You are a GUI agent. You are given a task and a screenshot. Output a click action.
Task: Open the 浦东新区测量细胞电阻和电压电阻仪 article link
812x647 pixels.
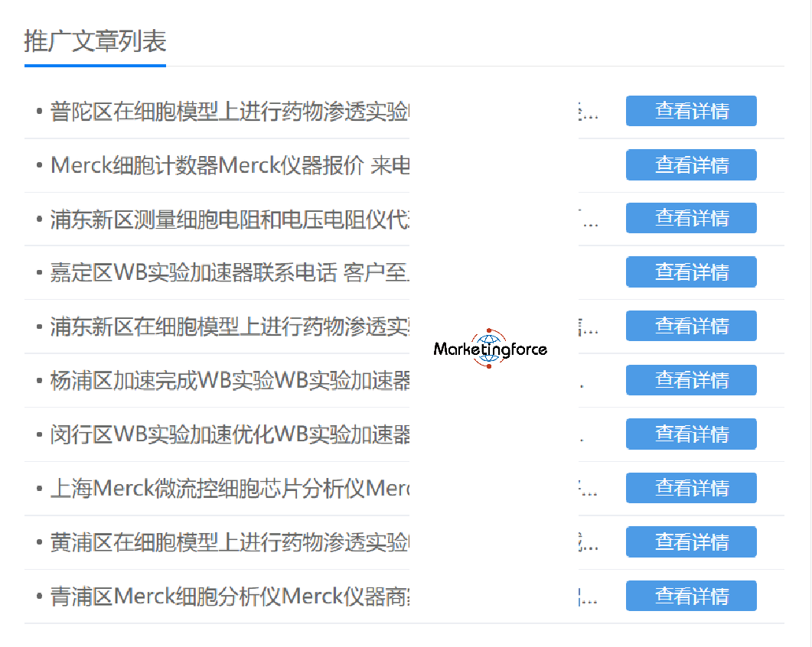(x=230, y=219)
